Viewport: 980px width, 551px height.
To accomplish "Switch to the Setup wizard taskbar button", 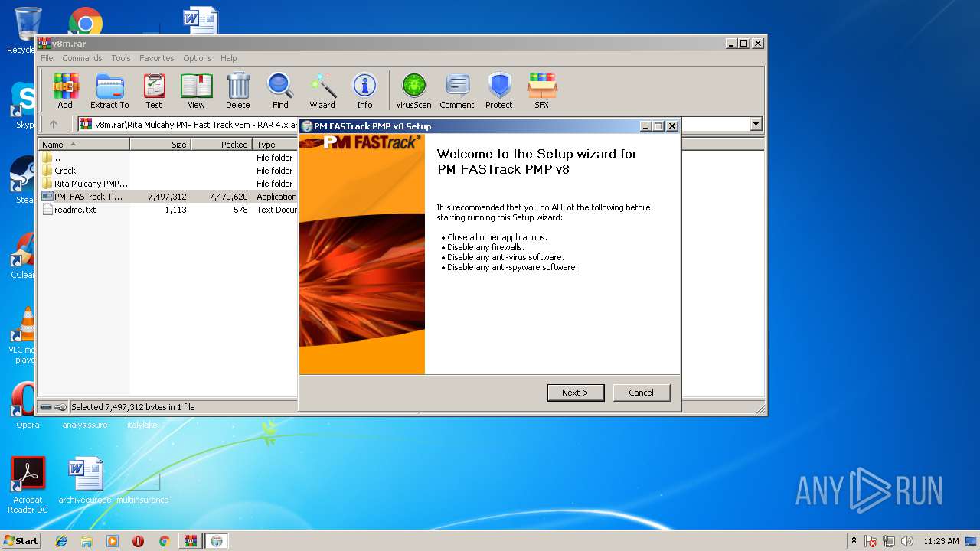I will pos(217,541).
